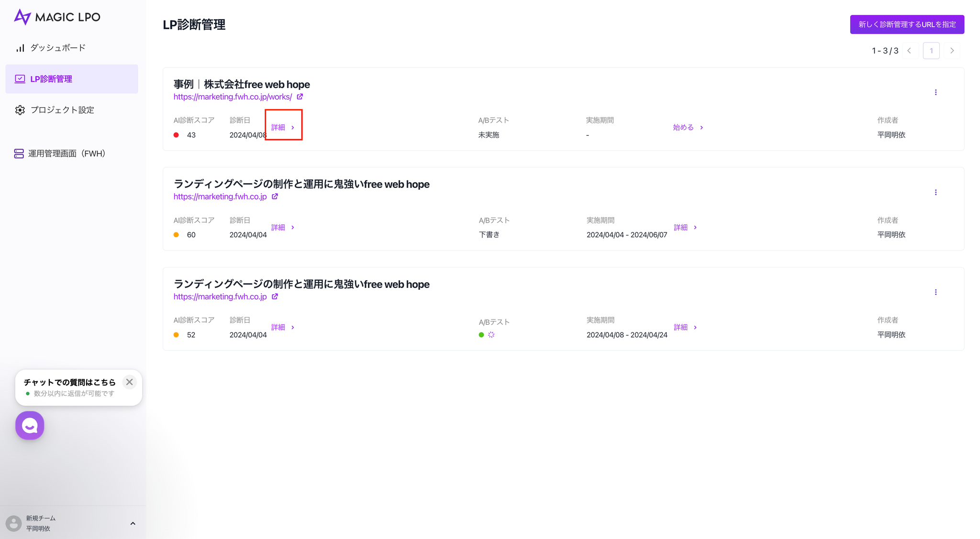Open three-dot menu on third LP card

coord(935,292)
